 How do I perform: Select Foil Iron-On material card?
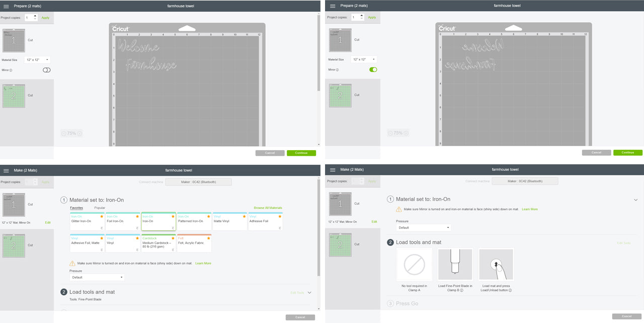click(x=123, y=222)
